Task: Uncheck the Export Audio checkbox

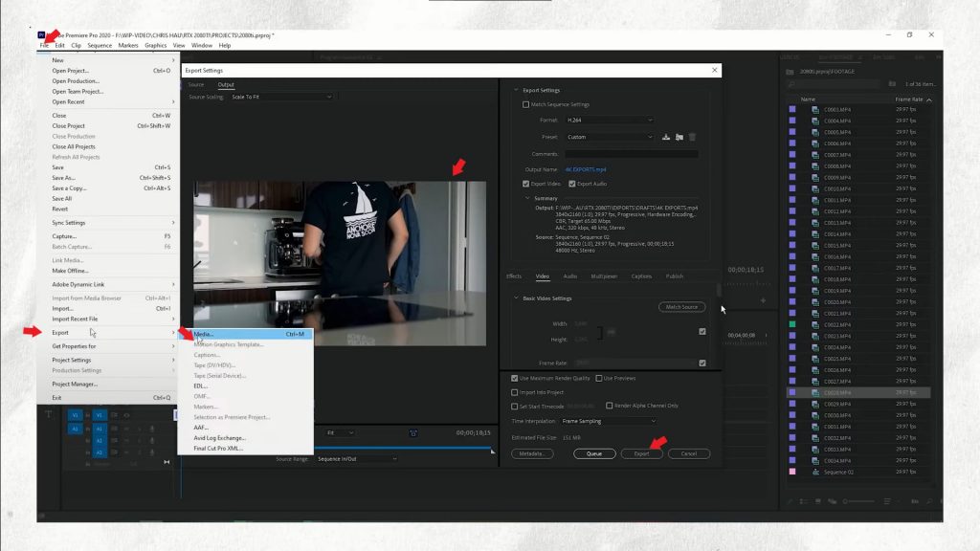Action: (x=572, y=185)
